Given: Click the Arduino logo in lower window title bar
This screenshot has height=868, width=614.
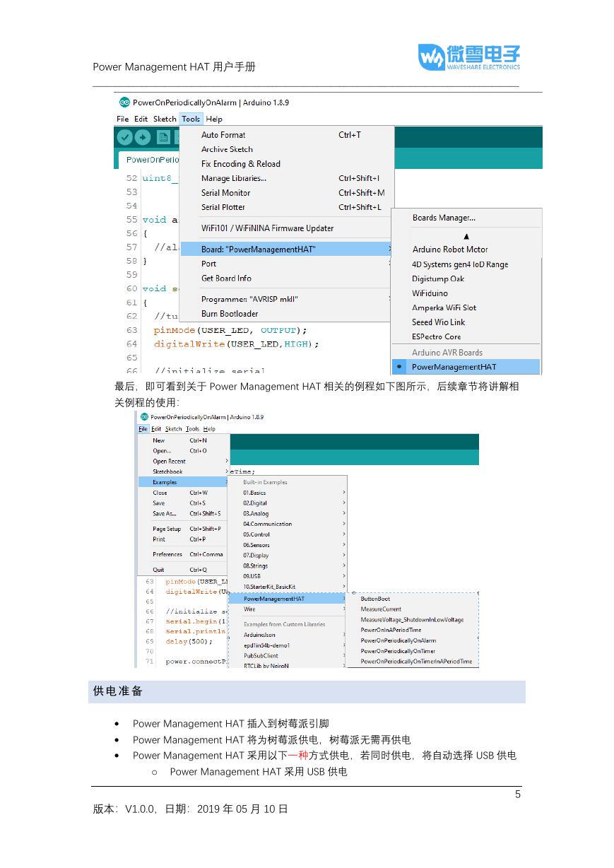Looking at the screenshot, I should click(x=144, y=418).
